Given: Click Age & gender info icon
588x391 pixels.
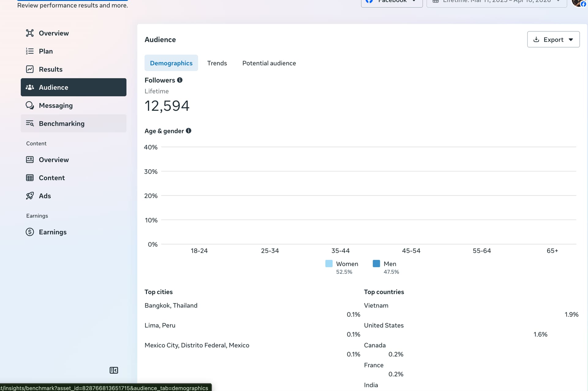Looking at the screenshot, I should point(189,131).
